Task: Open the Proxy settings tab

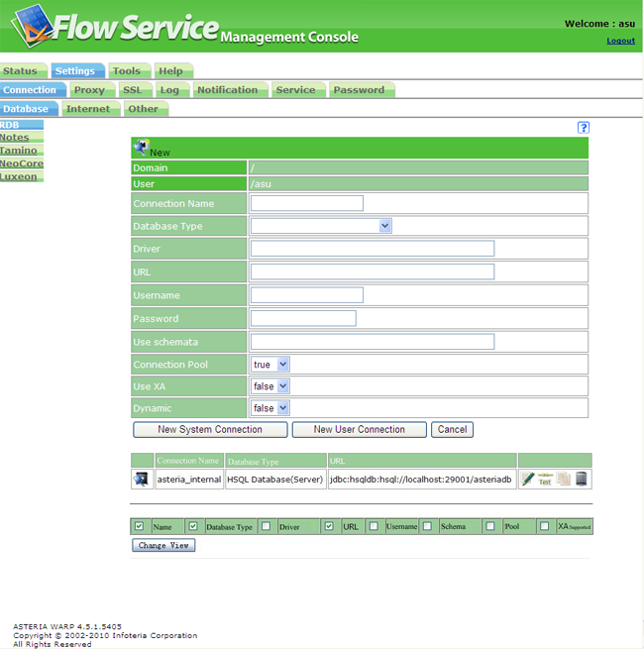Action: tap(89, 90)
